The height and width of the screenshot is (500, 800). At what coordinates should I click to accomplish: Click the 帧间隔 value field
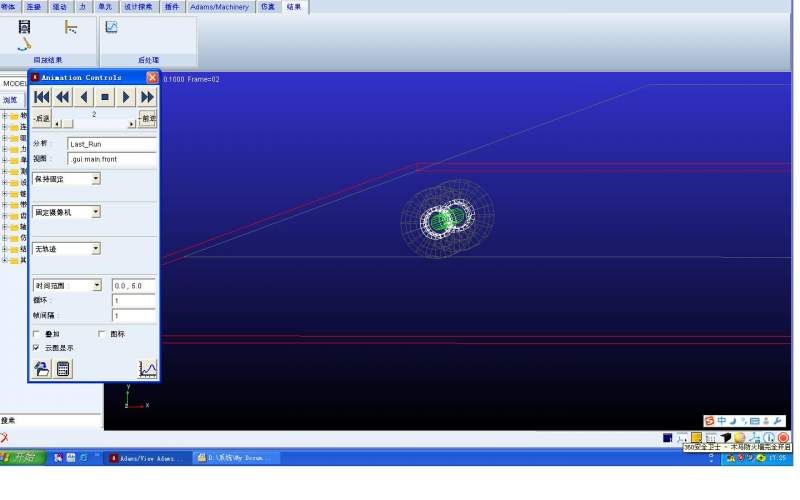(134, 315)
